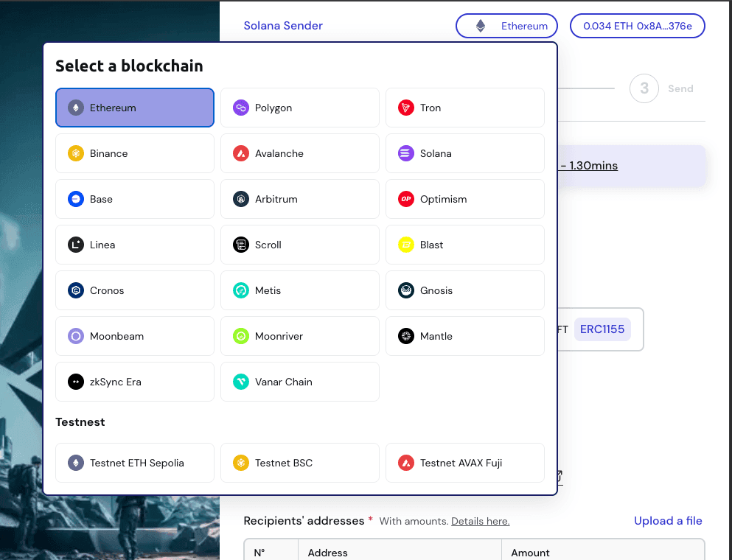This screenshot has height=560, width=732.
Task: Click the teal Metis logo icon
Action: (241, 291)
